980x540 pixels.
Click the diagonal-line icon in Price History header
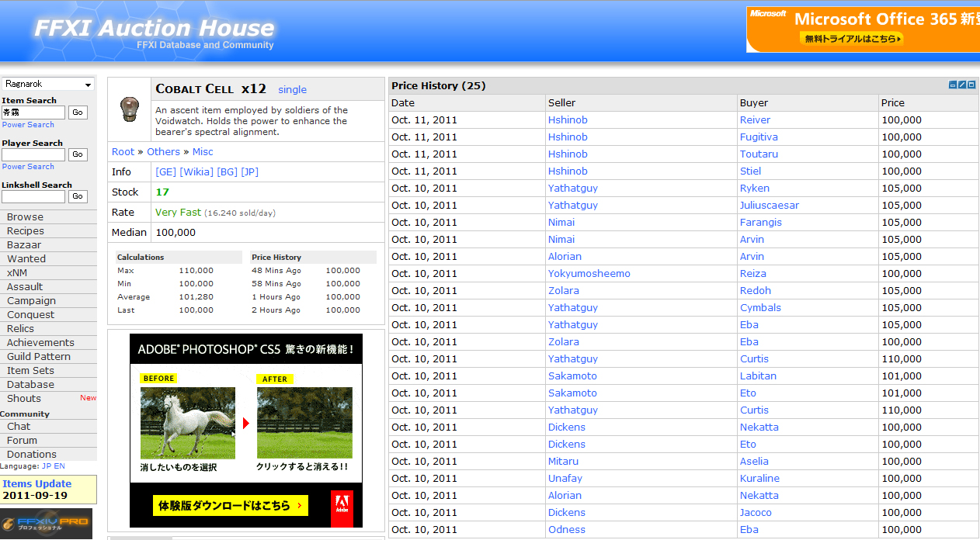coord(962,85)
